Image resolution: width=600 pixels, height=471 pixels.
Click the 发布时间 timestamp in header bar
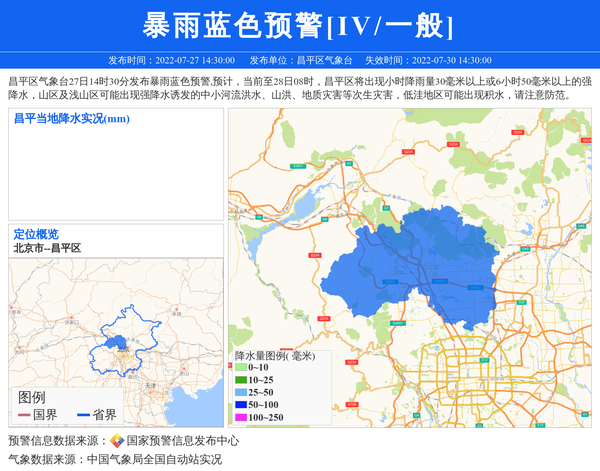171,60
